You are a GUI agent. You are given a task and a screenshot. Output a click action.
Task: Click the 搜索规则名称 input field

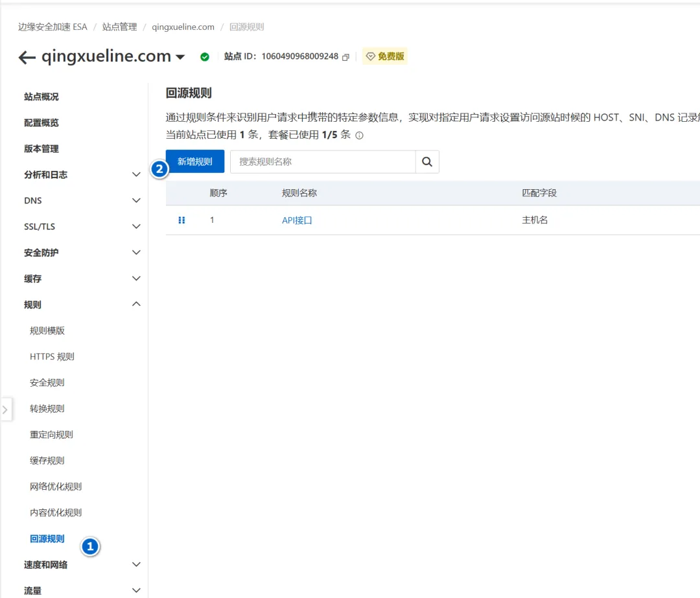(324, 162)
